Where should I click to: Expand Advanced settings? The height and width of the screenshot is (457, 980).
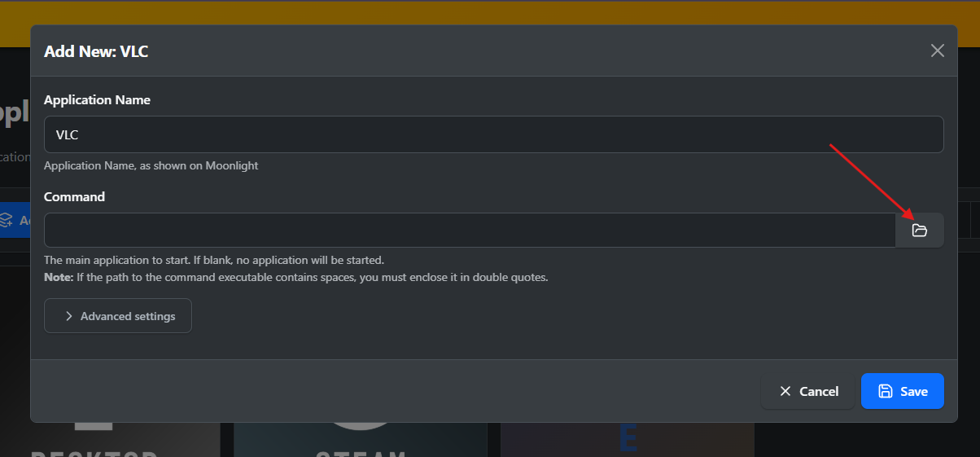point(118,316)
